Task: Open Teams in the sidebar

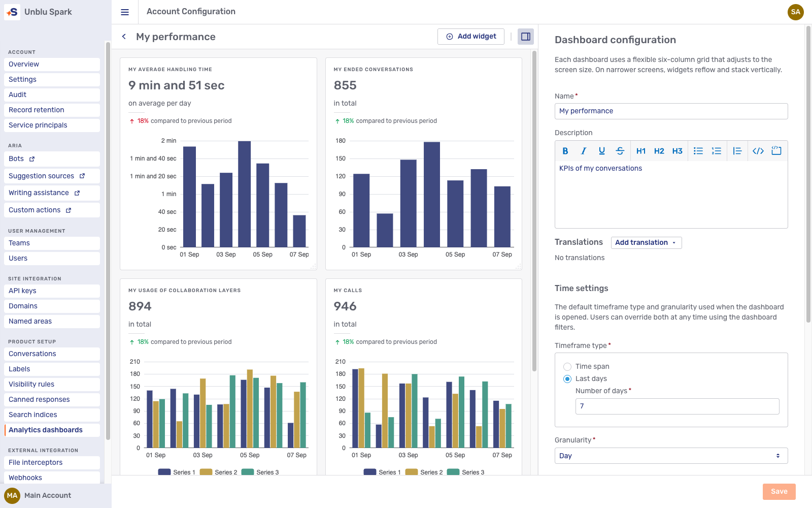Action: pos(52,243)
